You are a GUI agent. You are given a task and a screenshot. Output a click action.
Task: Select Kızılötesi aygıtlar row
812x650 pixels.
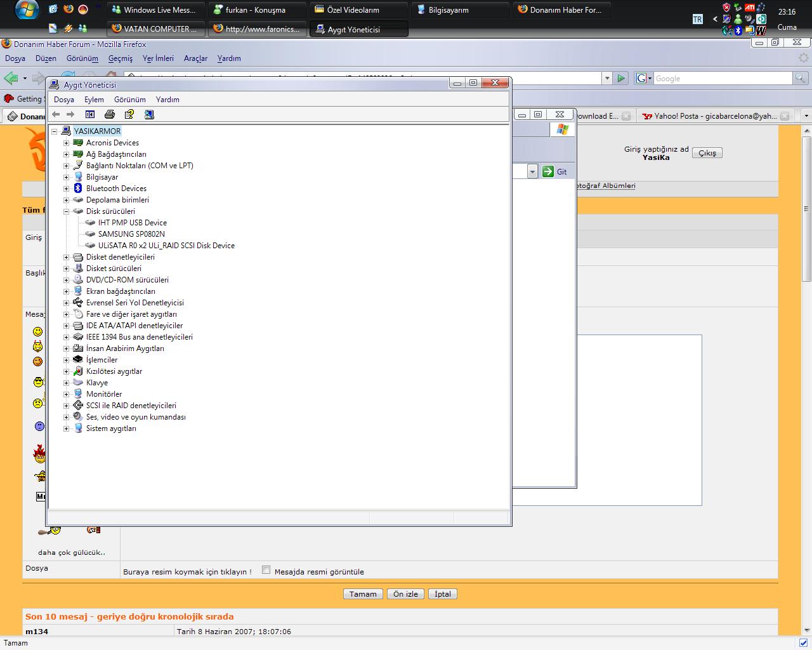click(x=114, y=371)
